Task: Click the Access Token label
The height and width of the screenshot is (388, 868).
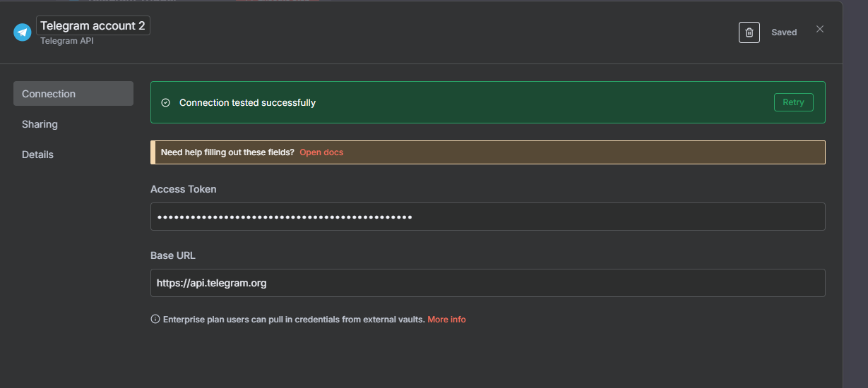Action: coord(184,189)
